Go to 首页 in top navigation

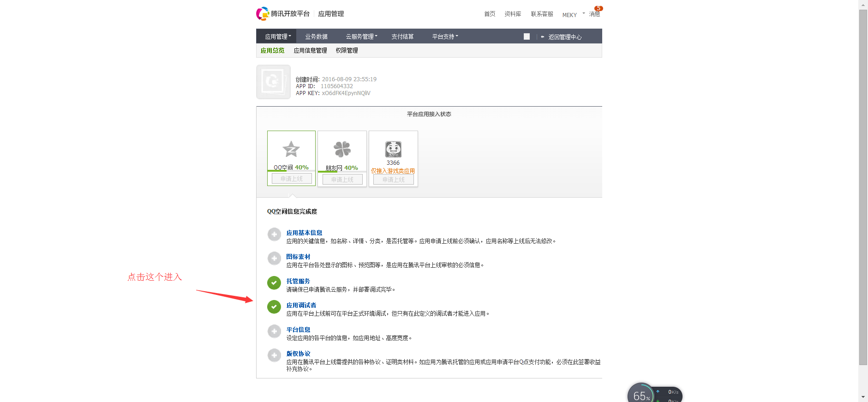(x=490, y=14)
